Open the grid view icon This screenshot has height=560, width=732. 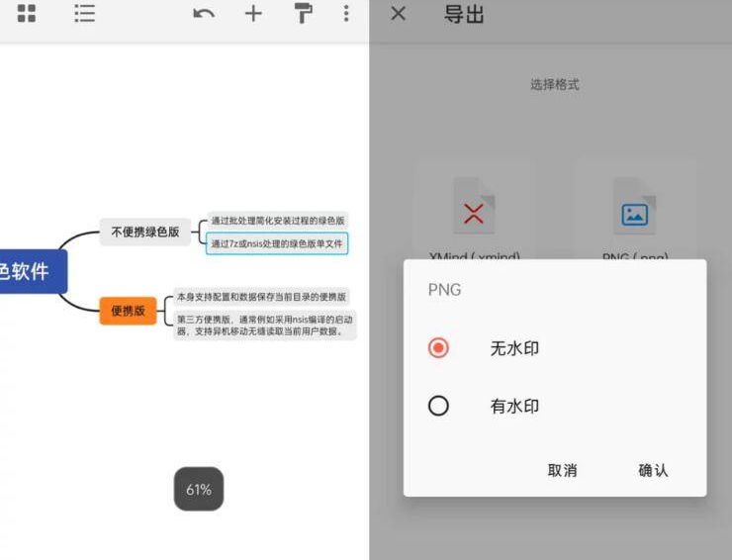pyautogui.click(x=26, y=14)
